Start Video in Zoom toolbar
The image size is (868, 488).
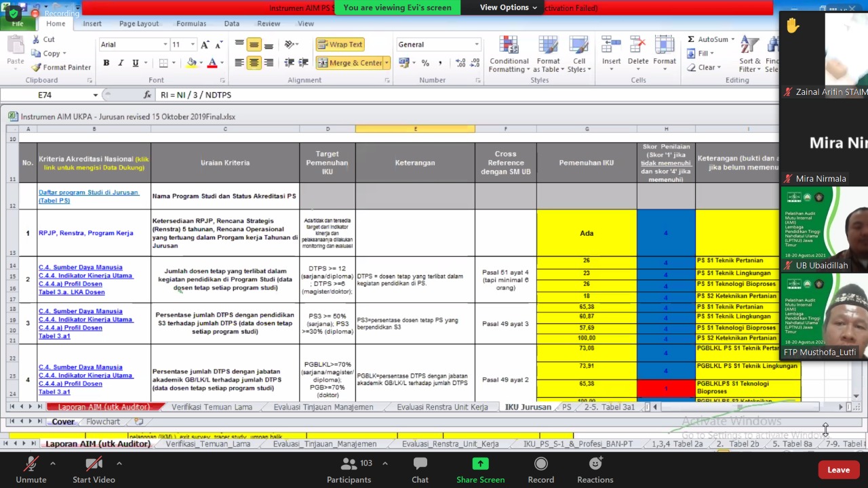tap(94, 470)
